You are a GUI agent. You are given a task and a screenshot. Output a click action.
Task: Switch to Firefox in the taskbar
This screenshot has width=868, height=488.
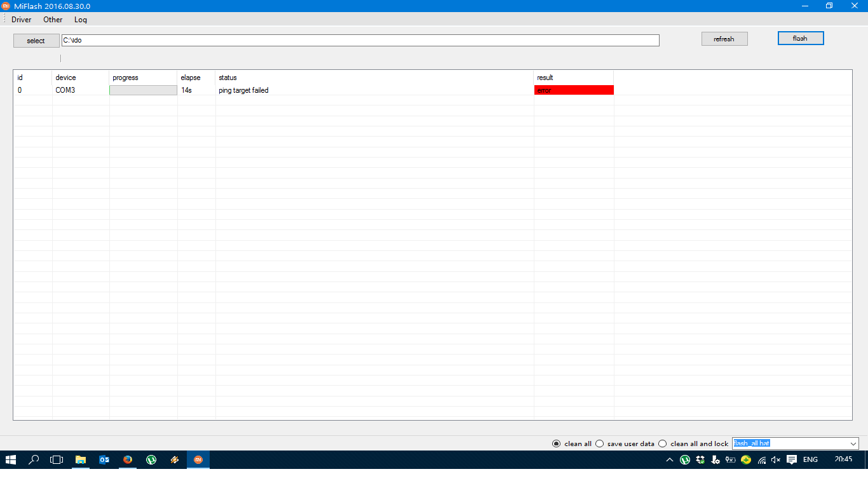[128, 459]
